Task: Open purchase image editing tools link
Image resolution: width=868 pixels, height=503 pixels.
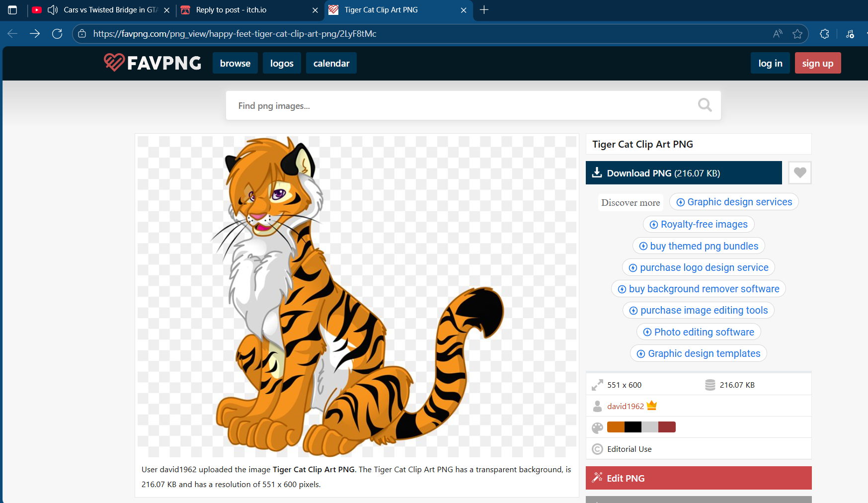Action: tap(699, 310)
